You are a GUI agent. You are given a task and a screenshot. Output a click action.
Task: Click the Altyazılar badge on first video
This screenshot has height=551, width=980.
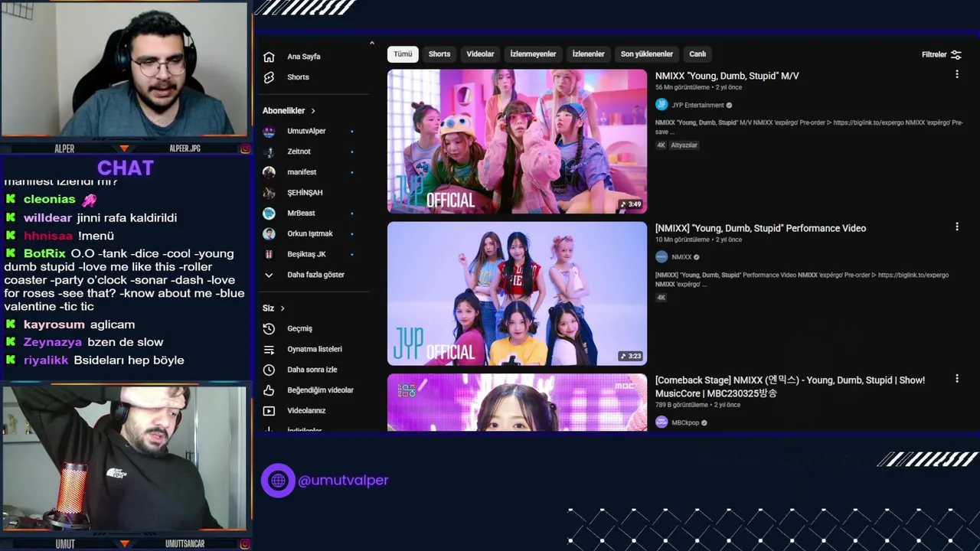(684, 145)
